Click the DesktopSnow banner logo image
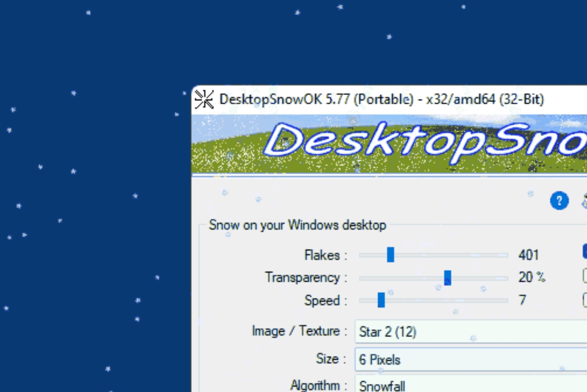 pos(389,144)
